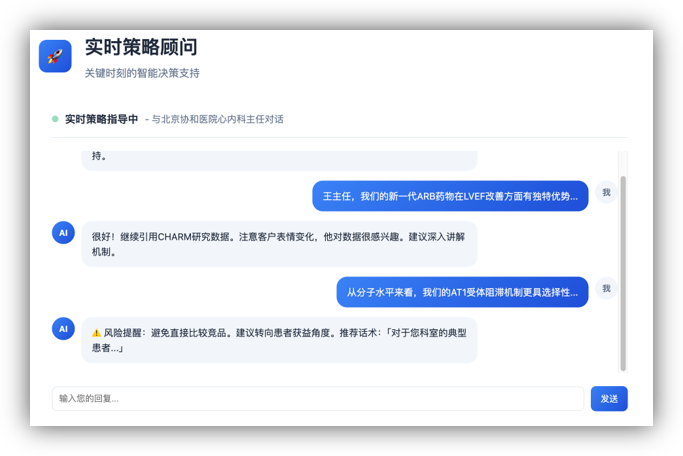
Task: Click the 实时策略指导中 status label
Action: (101, 119)
